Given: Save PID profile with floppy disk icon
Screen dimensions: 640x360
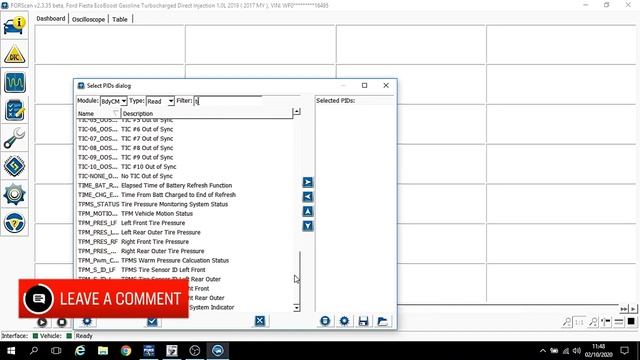Looking at the screenshot, I should point(363,321).
